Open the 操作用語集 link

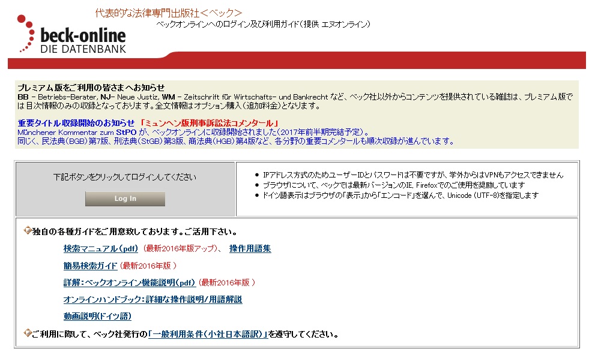point(250,249)
